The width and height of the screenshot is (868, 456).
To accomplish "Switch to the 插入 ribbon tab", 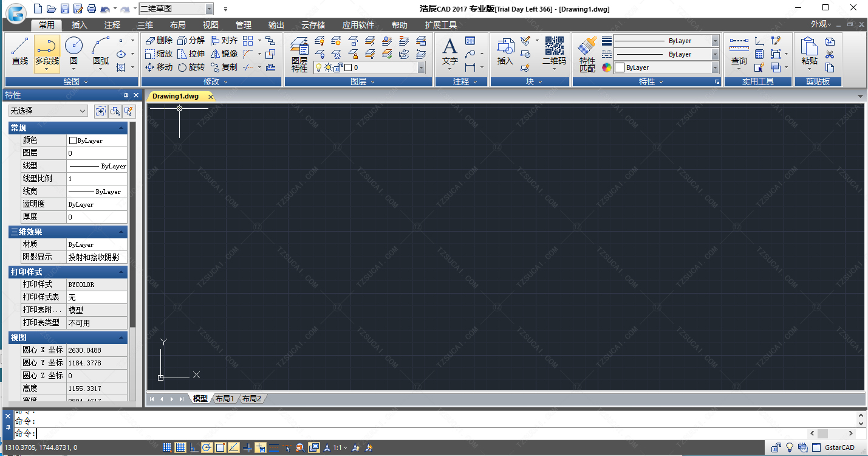I will point(80,25).
